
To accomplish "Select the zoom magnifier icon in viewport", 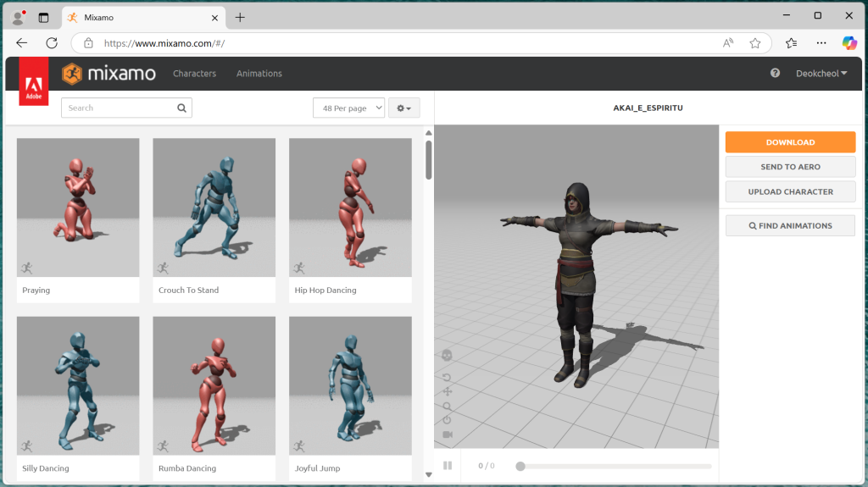I will coord(448,407).
